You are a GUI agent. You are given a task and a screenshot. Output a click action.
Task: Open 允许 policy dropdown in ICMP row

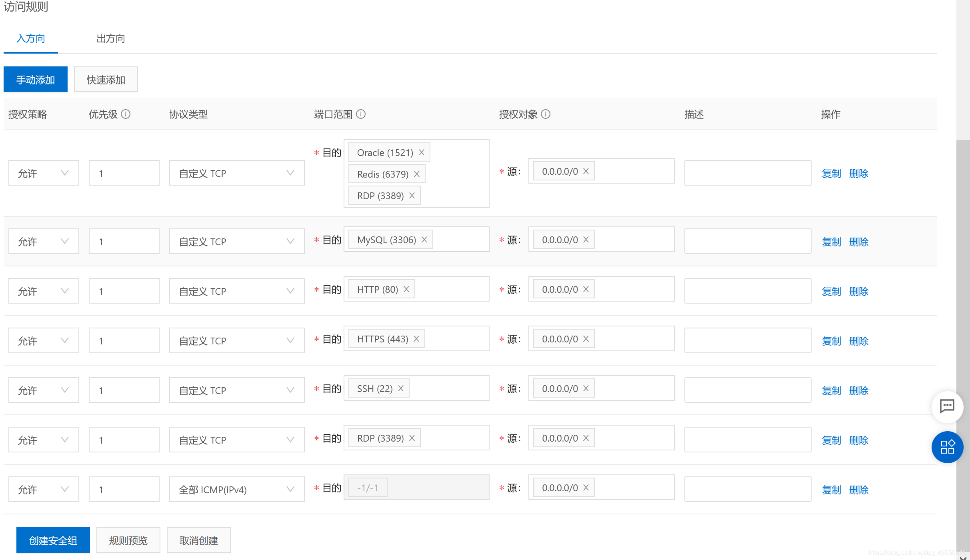[44, 490]
